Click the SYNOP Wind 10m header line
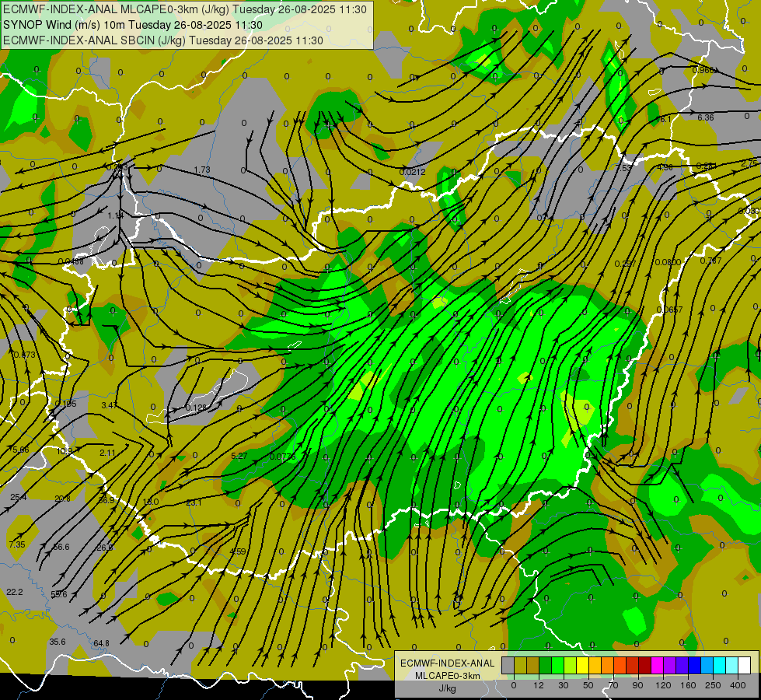Image resolution: width=761 pixels, height=700 pixels. coord(132,25)
